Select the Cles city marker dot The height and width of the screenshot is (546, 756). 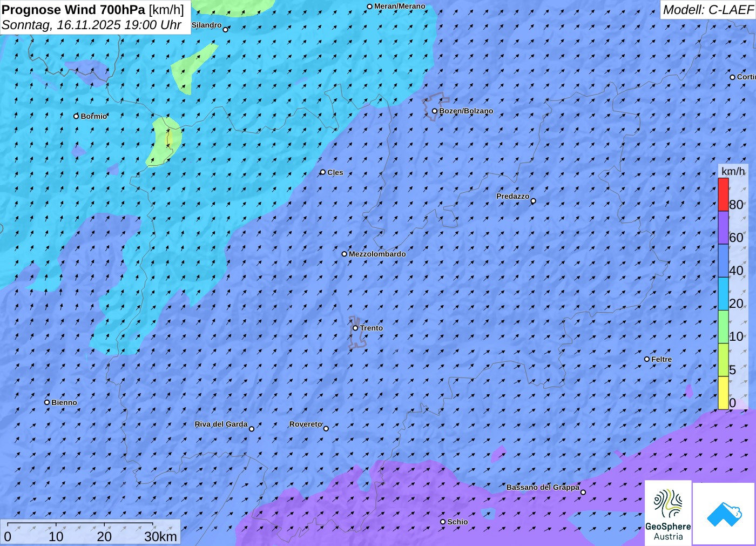pyautogui.click(x=323, y=172)
